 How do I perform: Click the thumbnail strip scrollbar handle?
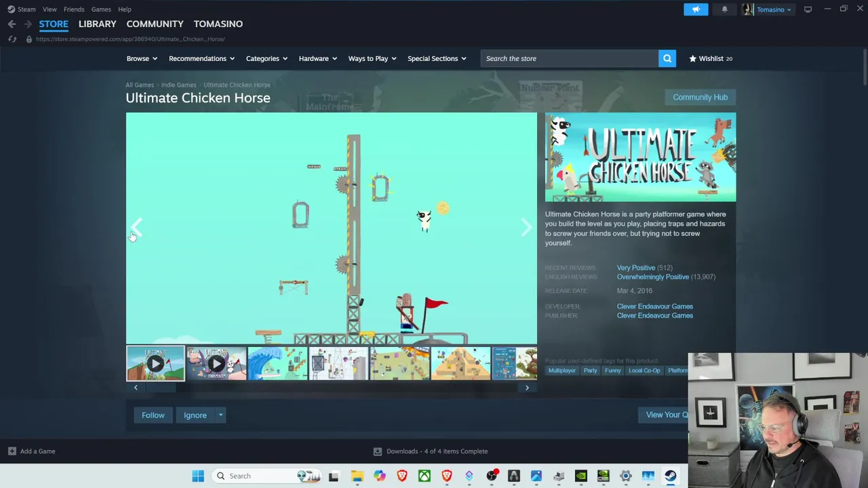[x=159, y=388]
